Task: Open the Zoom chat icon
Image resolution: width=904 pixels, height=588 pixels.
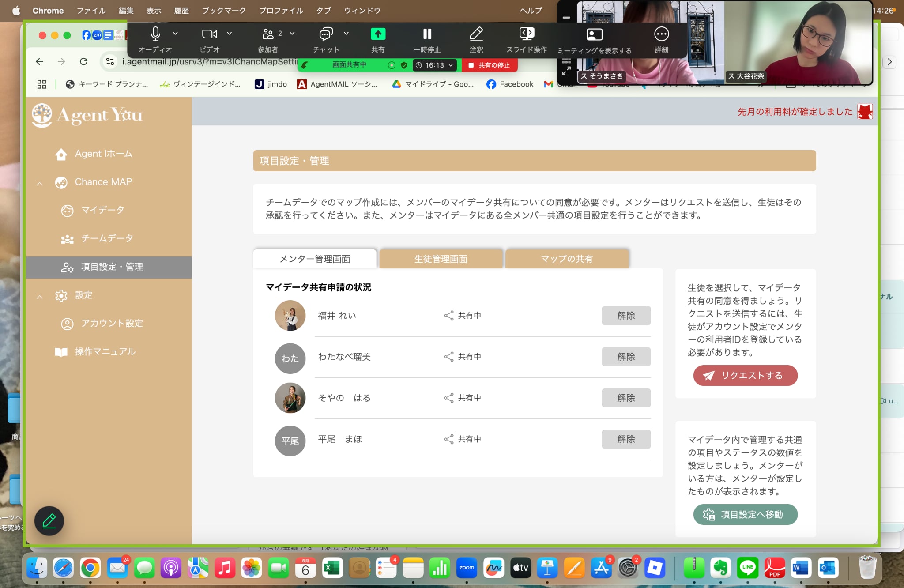Action: [326, 34]
